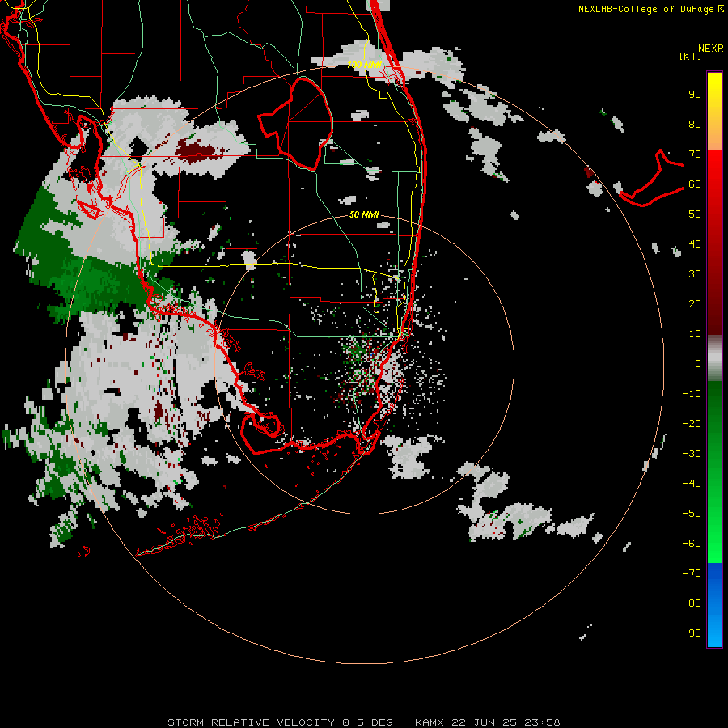
Task: Click the -60 value on velocity scale
Action: click(692, 544)
